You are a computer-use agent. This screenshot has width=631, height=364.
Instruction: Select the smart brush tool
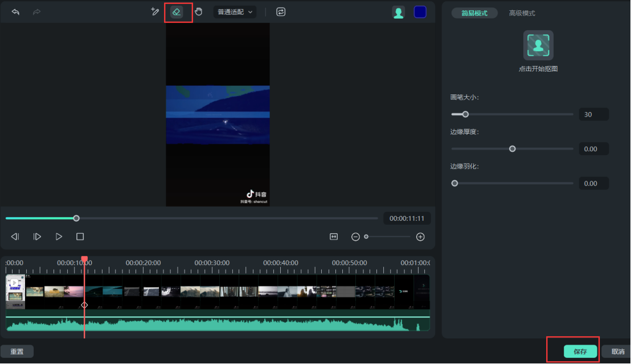(x=154, y=12)
